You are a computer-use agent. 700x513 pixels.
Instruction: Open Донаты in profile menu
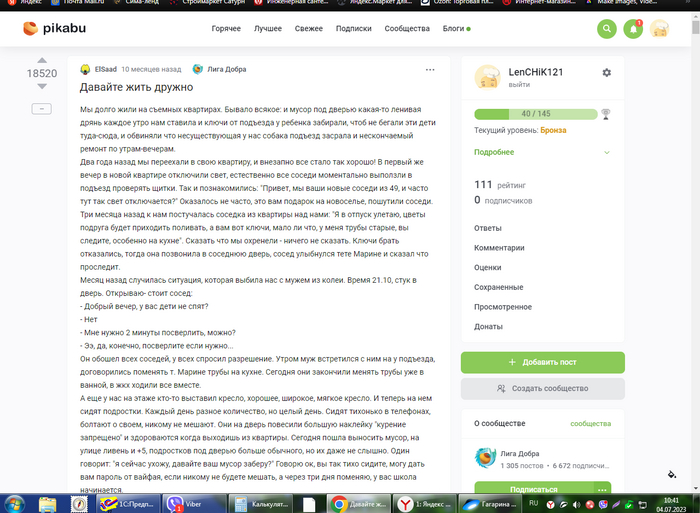[488, 326]
